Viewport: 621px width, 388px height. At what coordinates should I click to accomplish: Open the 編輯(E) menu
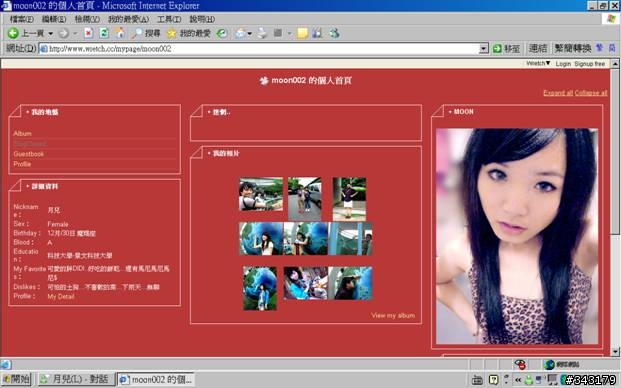pos(54,19)
